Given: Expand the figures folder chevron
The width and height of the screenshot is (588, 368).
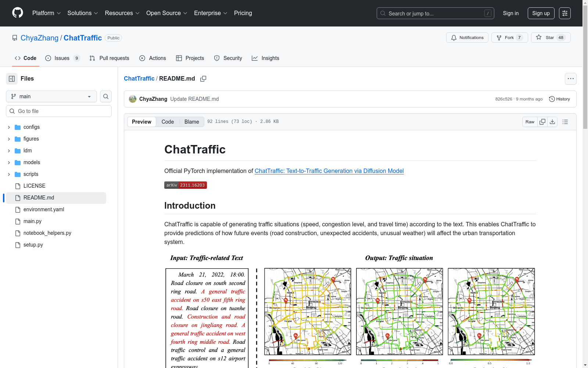Looking at the screenshot, I should [9, 139].
